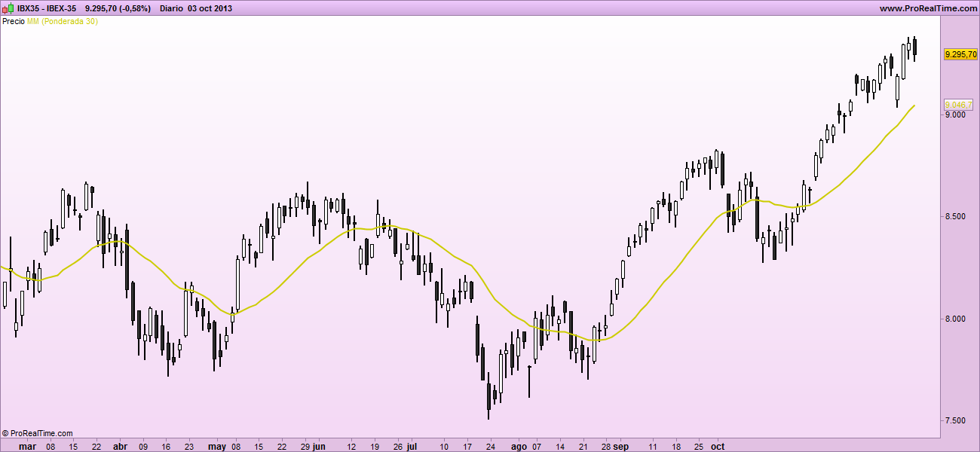Click the candlestick chart icon beside IBX35
The width and height of the screenshot is (980, 452).
click(8, 8)
